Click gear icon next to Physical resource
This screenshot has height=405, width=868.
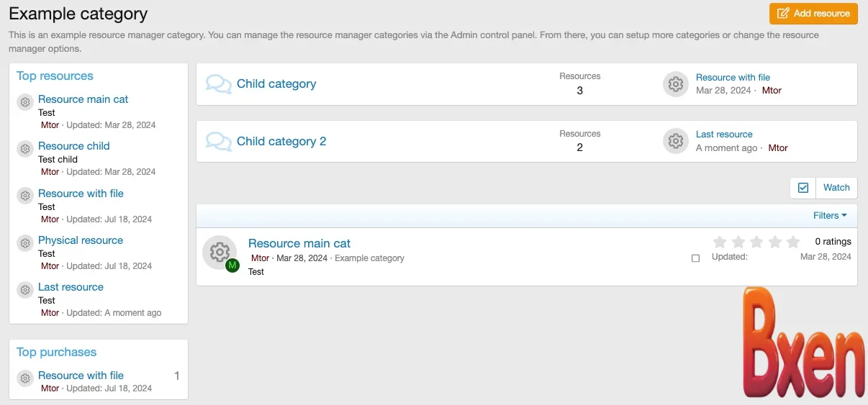[x=25, y=243]
